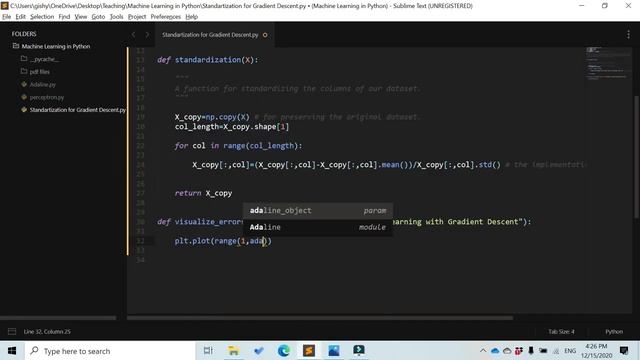Viewport: 640px width, 360px height.
Task: Go to next tab with right arrow
Action: coord(147,35)
